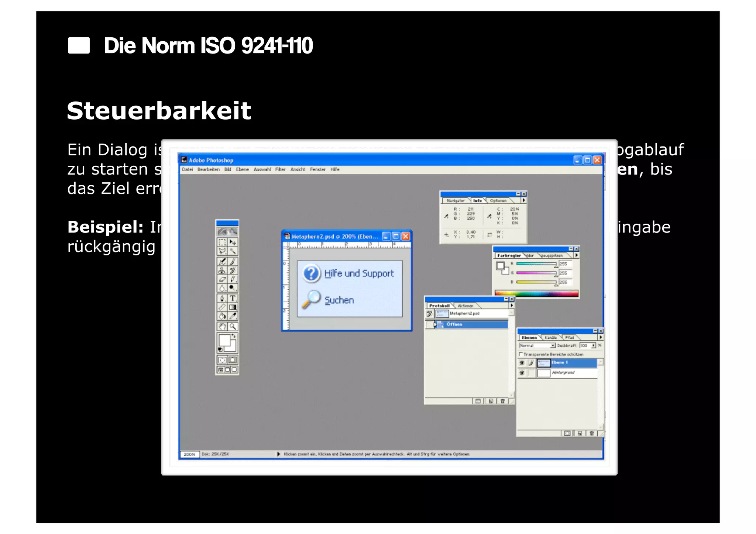Open the Navigator/Info palette flyout menu arrow
Viewport: 756px width, 534px height.
click(x=523, y=200)
